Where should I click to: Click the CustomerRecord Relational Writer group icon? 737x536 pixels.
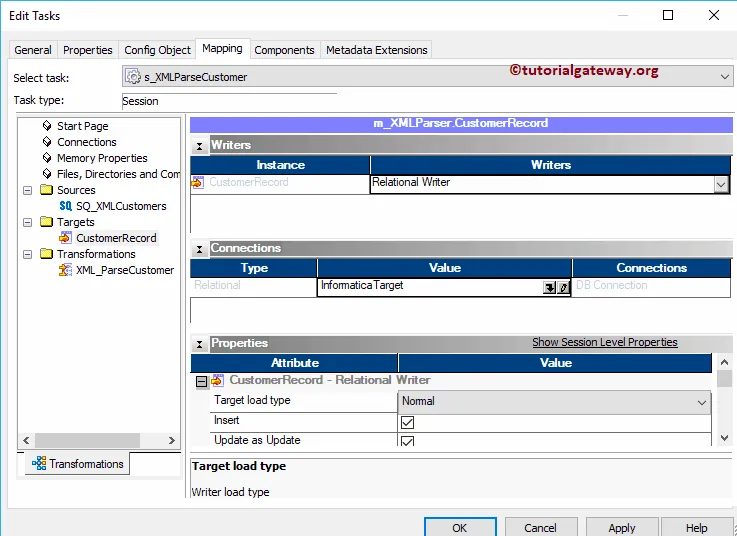[217, 380]
